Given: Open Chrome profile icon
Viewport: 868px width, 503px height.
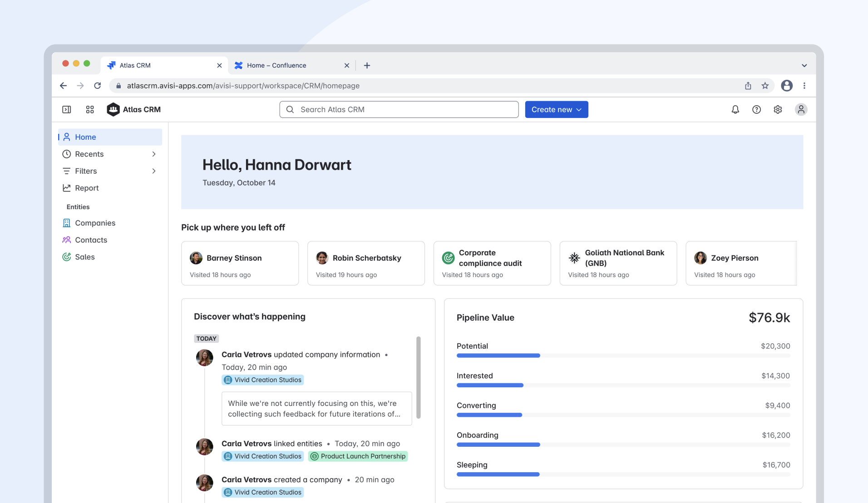Looking at the screenshot, I should point(787,86).
